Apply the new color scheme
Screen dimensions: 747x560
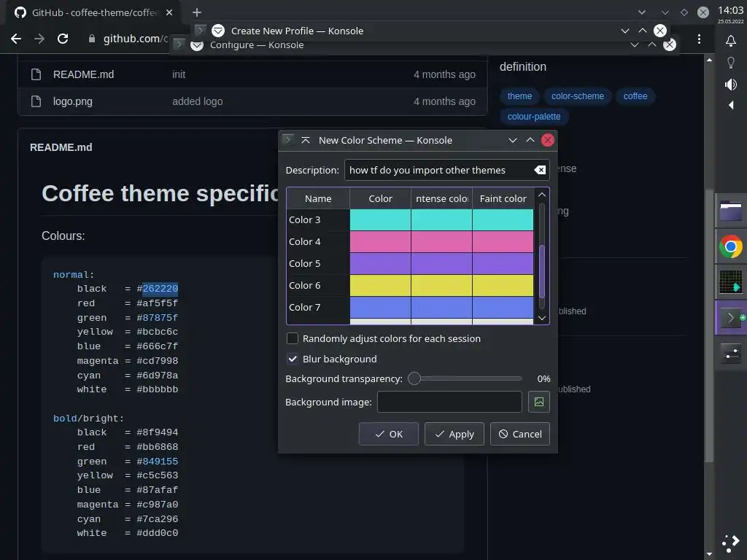[454, 434]
